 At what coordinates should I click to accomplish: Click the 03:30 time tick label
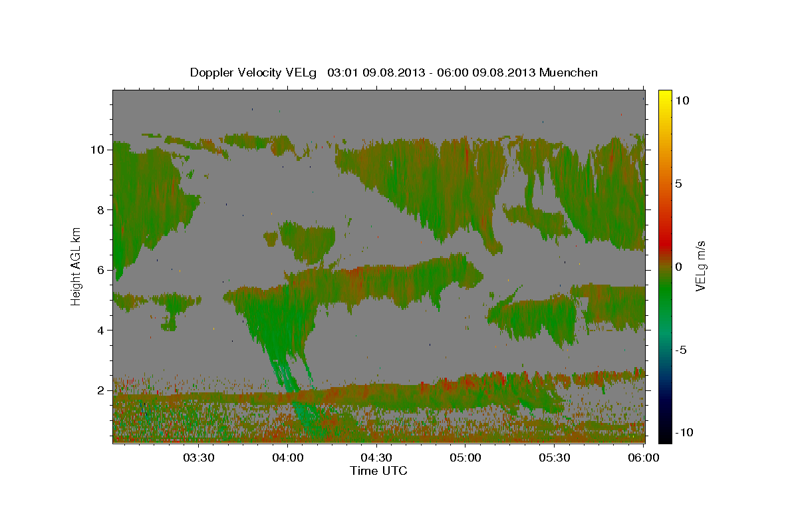199,458
